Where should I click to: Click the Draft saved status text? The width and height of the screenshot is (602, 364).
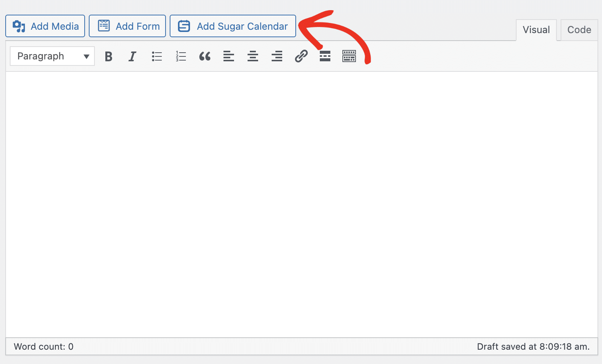pyautogui.click(x=533, y=347)
